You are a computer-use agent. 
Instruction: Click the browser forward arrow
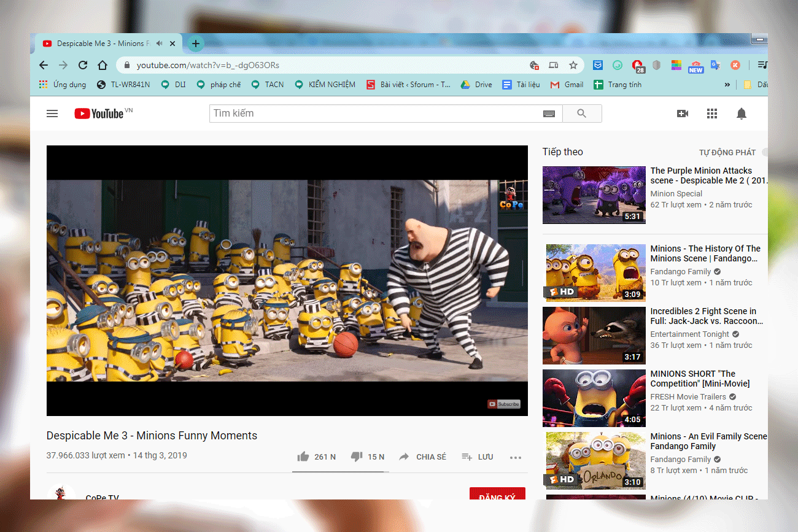point(63,65)
